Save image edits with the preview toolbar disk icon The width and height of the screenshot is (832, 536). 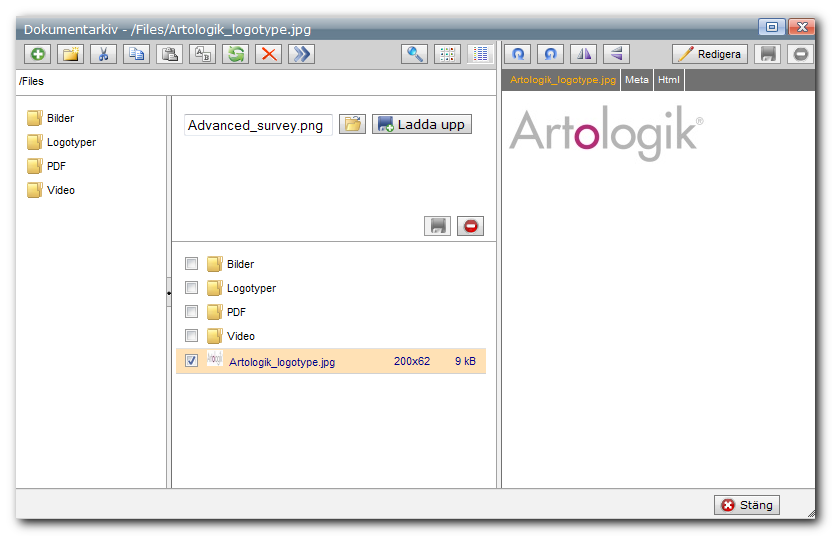click(x=767, y=54)
